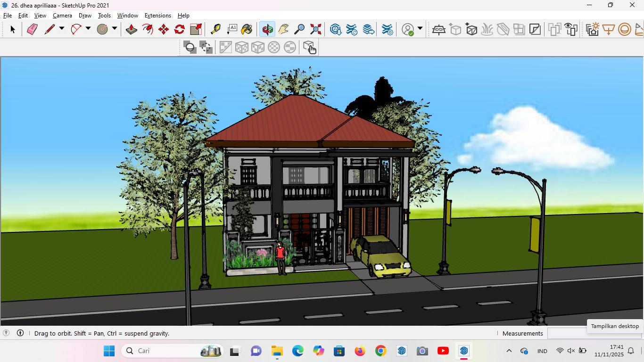This screenshot has width=644, height=362.
Task: Toggle X-ray face style
Action: [190, 47]
